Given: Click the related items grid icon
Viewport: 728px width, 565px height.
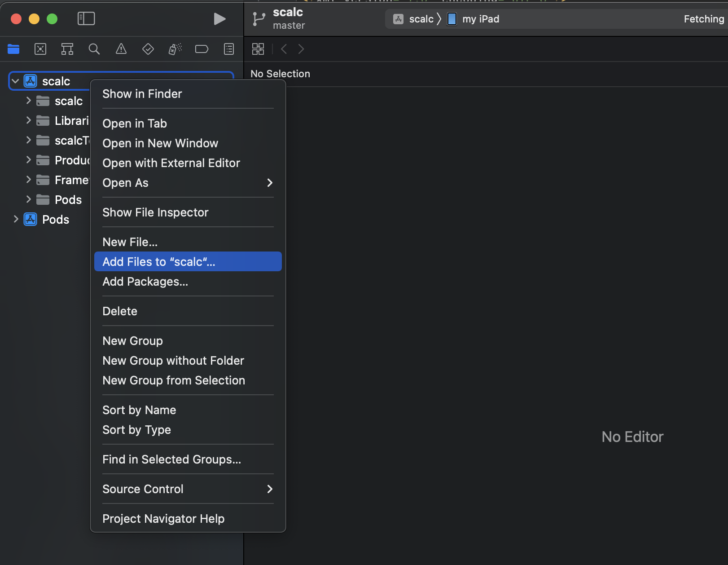Looking at the screenshot, I should coord(258,49).
